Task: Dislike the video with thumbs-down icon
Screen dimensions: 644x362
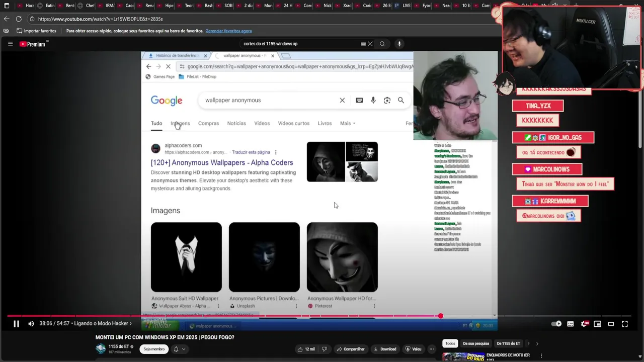Action: [324, 349]
